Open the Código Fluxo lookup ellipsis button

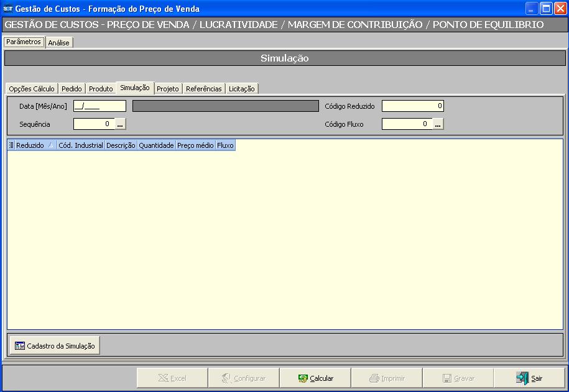click(x=438, y=124)
